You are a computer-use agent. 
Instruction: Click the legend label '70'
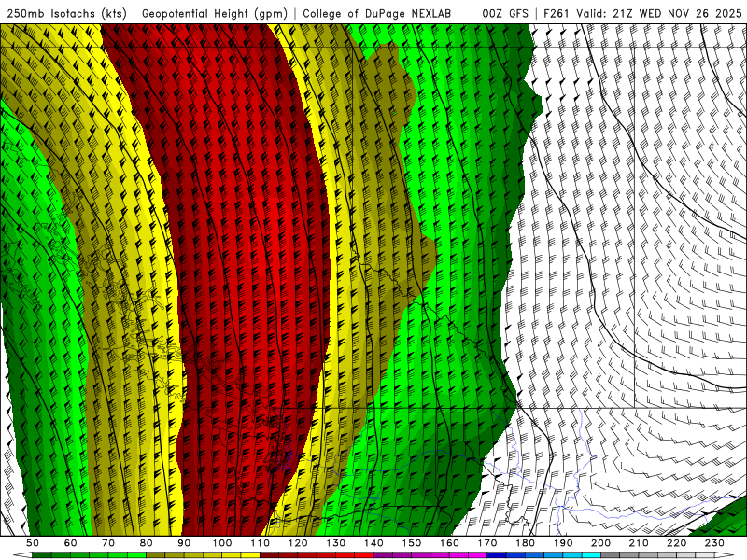pyautogui.click(x=108, y=543)
